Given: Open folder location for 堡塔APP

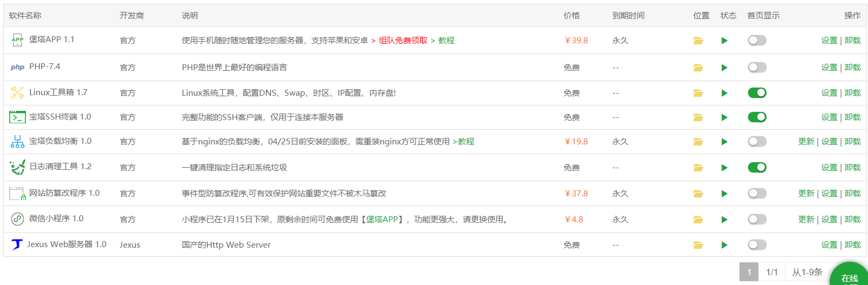Looking at the screenshot, I should point(698,41).
